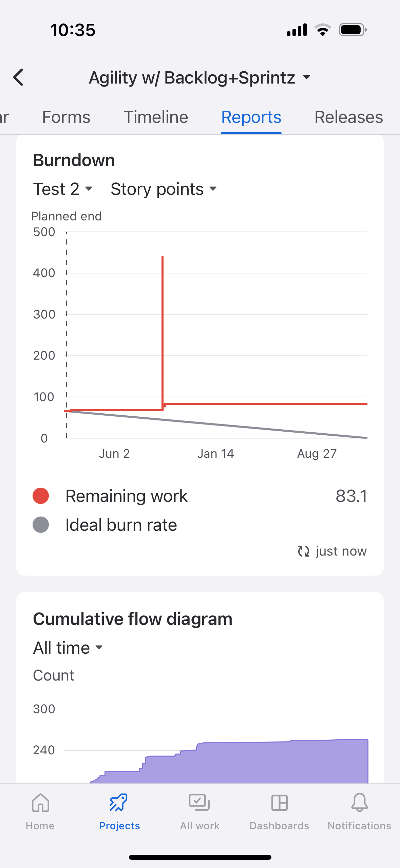This screenshot has width=400, height=868.
Task: Switch to the Forms tab
Action: (66, 117)
